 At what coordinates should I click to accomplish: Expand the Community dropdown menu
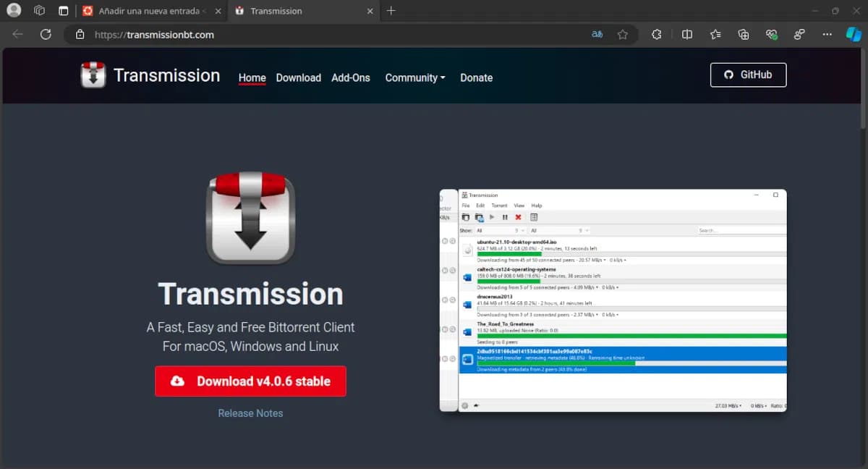pos(414,77)
